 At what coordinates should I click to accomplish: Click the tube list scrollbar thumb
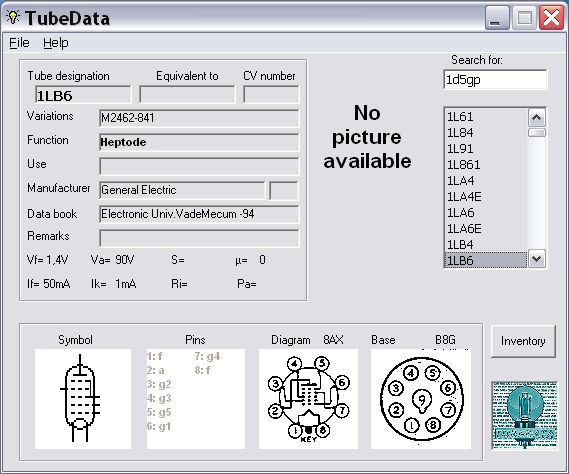coord(536,133)
